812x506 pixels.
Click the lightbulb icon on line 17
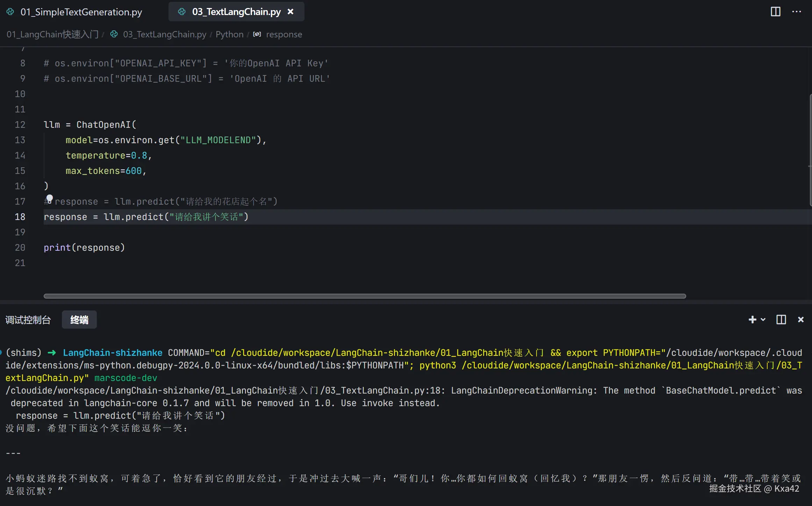coord(50,199)
